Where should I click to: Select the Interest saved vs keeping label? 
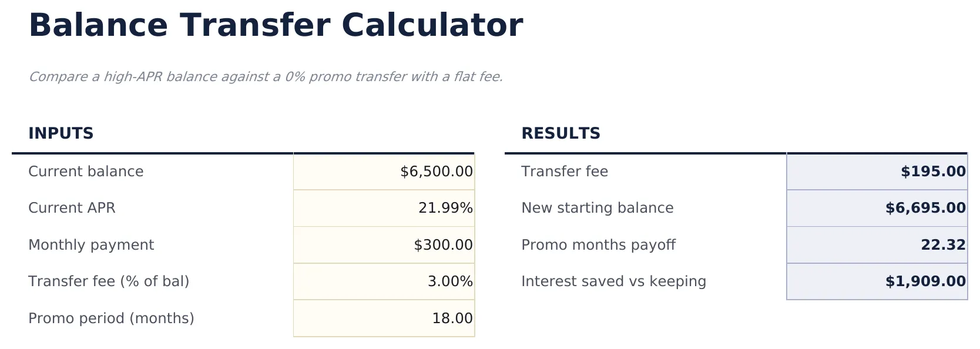(613, 281)
